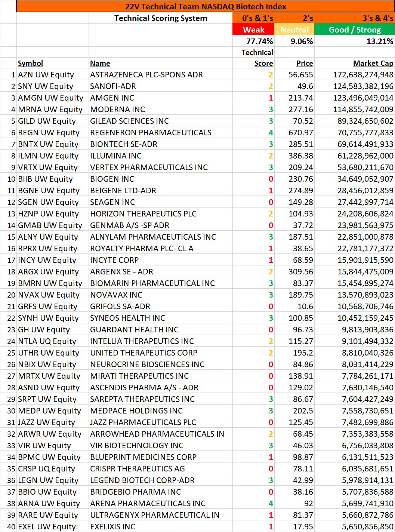Click Medpace price 202.5
395x532 pixels.
point(294,411)
